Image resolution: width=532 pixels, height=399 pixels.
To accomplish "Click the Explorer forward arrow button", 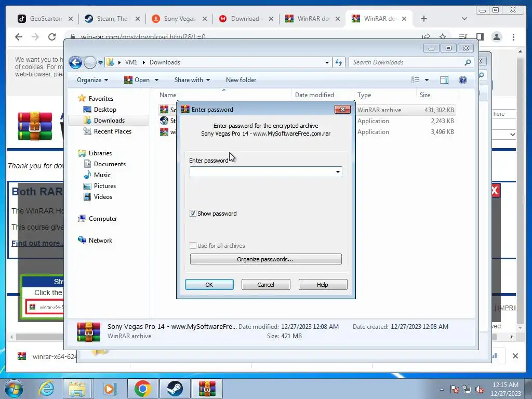I will (90, 62).
